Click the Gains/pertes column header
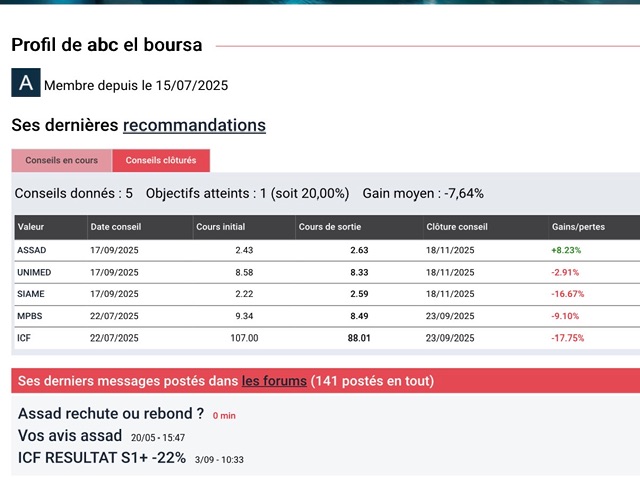The width and height of the screenshot is (640, 485). coord(578,227)
